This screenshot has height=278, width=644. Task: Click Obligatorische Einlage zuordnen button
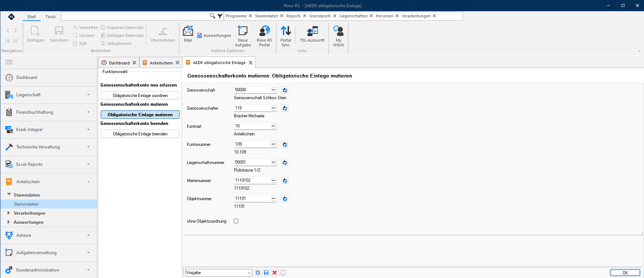pos(140,96)
